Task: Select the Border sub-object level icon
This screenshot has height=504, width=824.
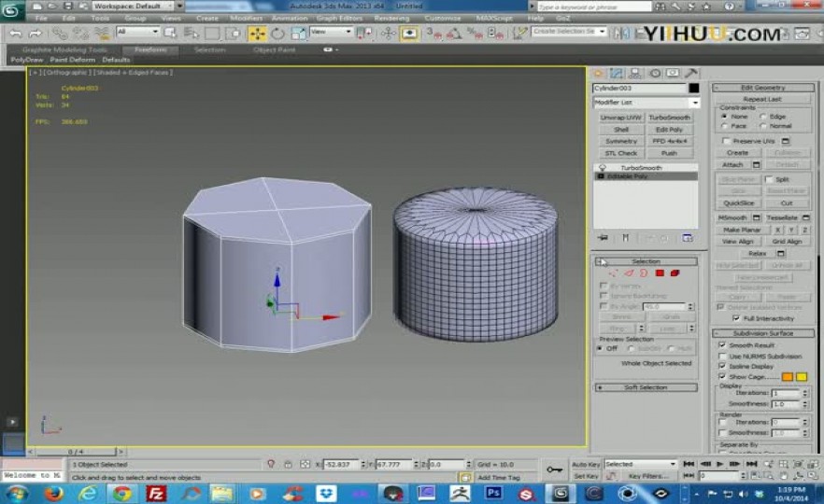Action: coord(644,273)
